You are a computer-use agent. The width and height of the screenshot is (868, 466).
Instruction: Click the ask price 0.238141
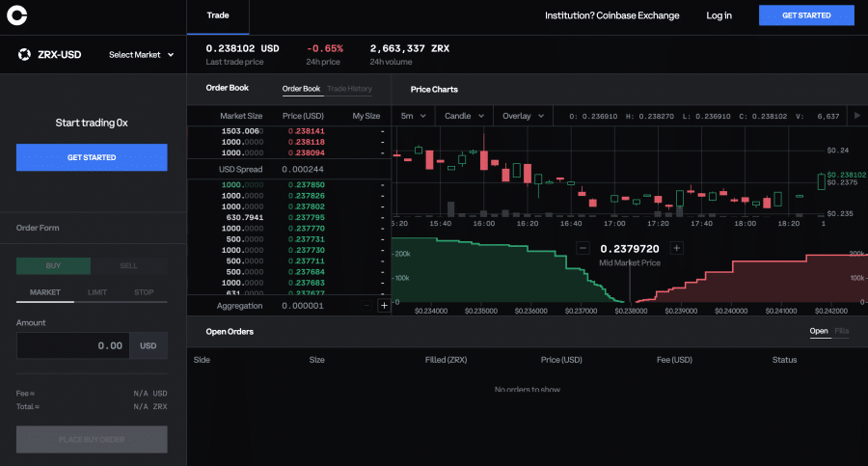coord(306,131)
